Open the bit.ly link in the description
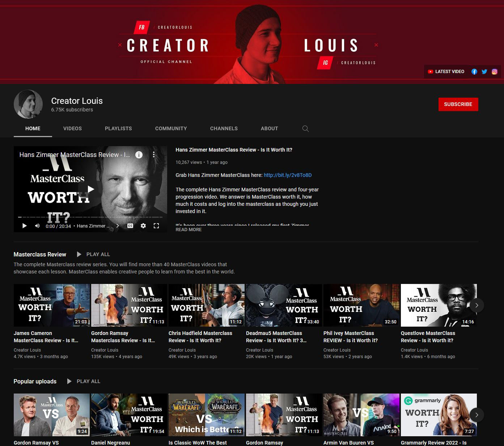Image resolution: width=504 pixels, height=446 pixels. [x=288, y=175]
